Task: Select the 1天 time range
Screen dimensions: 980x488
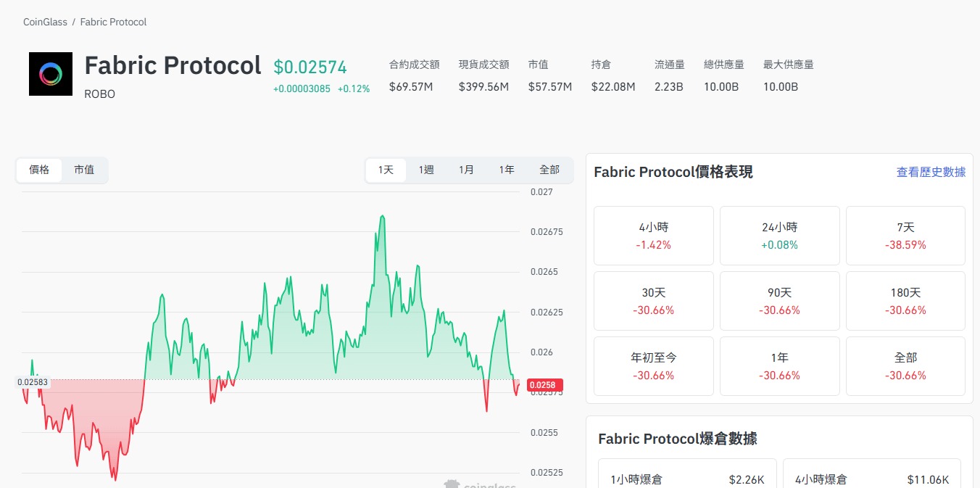Action: [x=386, y=170]
